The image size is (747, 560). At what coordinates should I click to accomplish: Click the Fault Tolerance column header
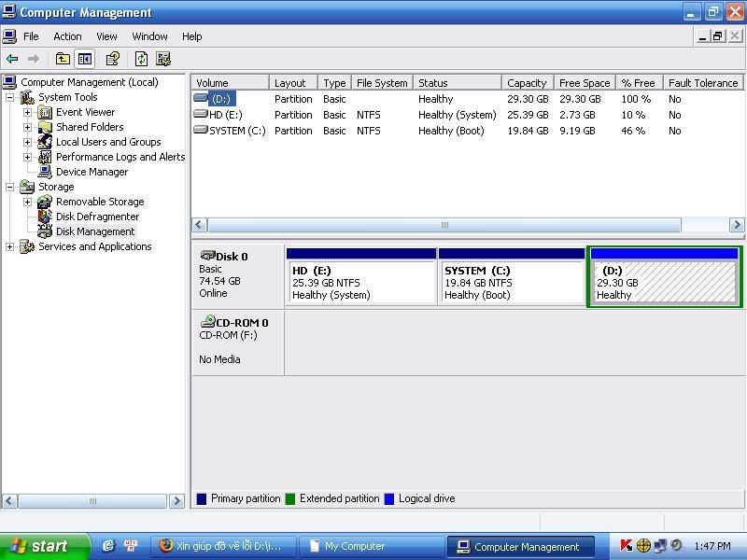703,83
